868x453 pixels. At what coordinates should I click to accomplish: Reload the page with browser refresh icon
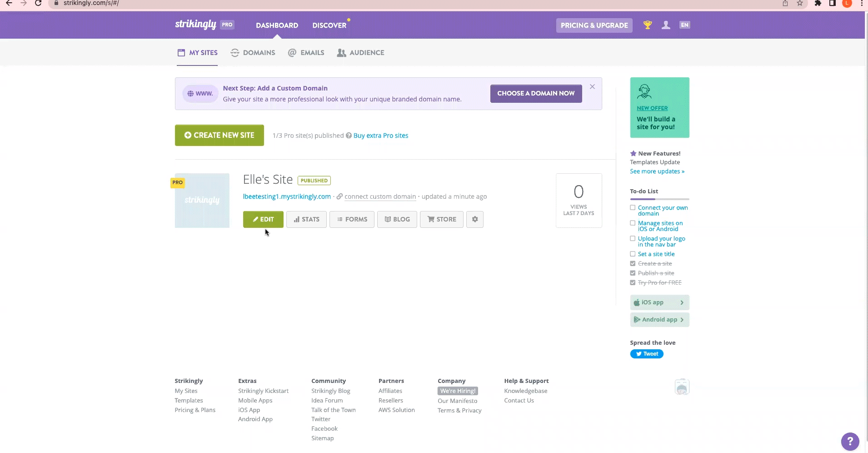[39, 3]
